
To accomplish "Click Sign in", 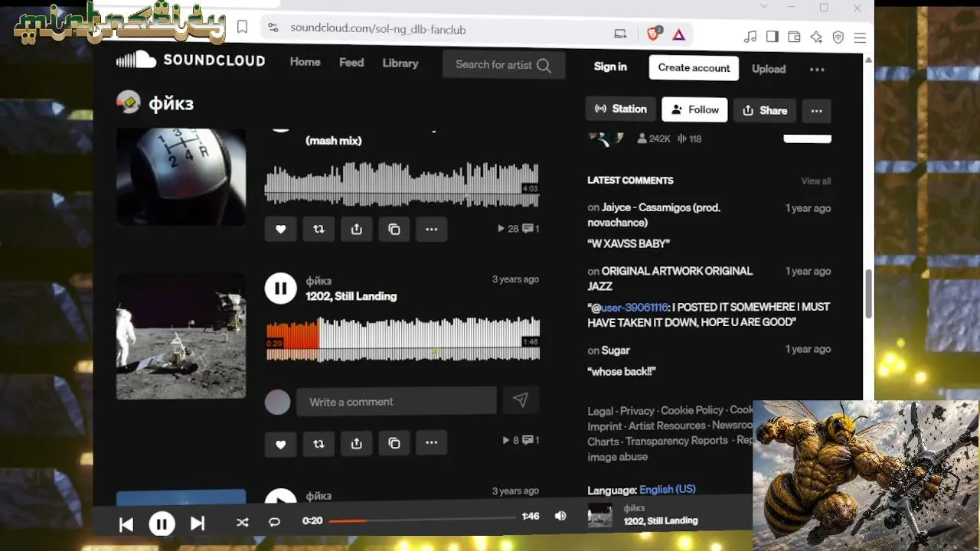I will pos(610,67).
